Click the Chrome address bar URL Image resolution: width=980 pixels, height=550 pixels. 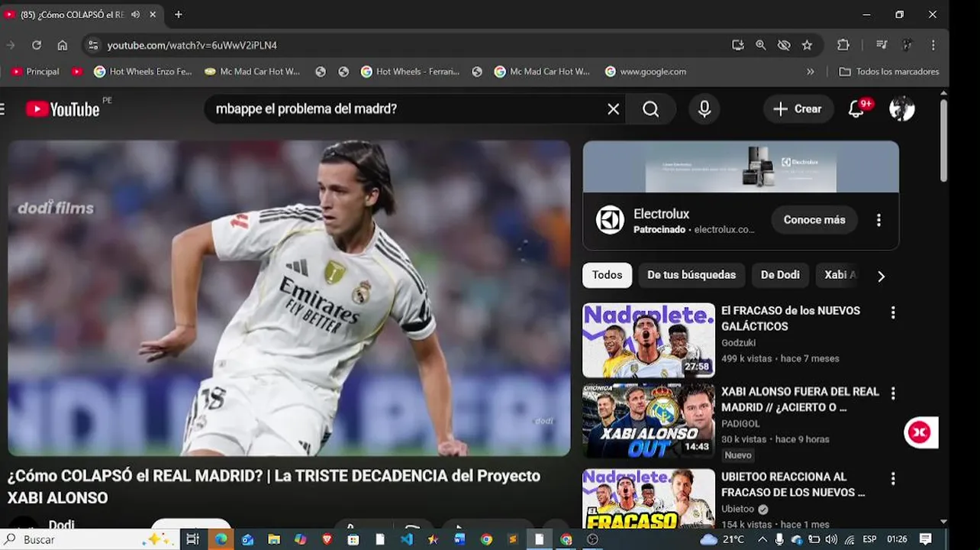point(192,45)
